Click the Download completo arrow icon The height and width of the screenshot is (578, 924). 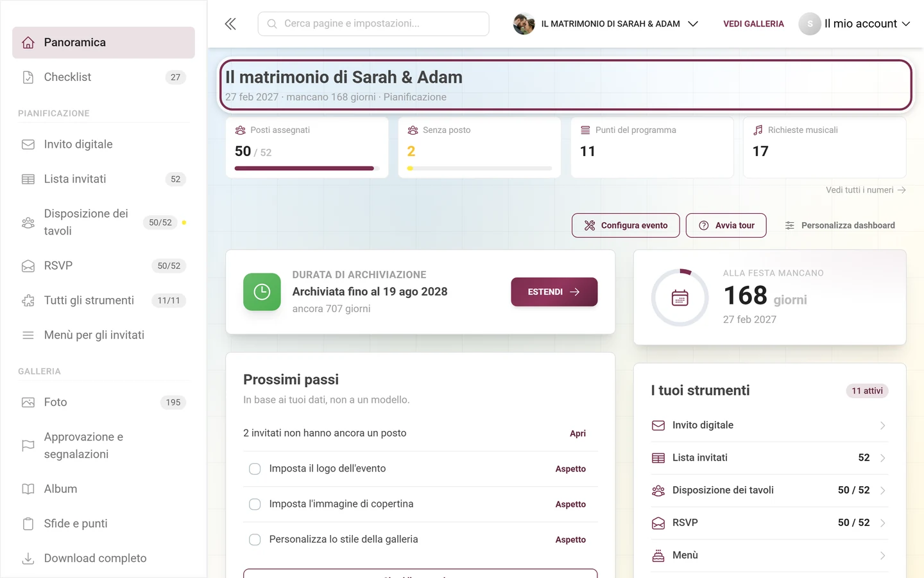click(28, 559)
